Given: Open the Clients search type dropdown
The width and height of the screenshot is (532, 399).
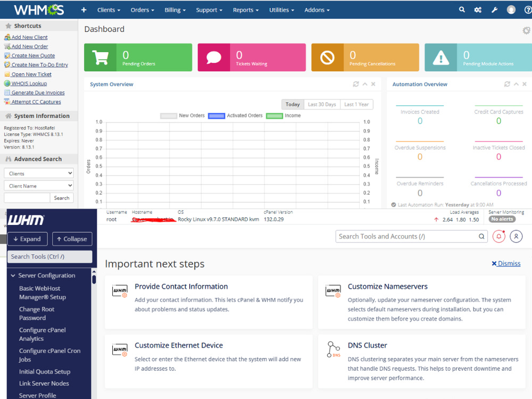Looking at the screenshot, I should [39, 173].
